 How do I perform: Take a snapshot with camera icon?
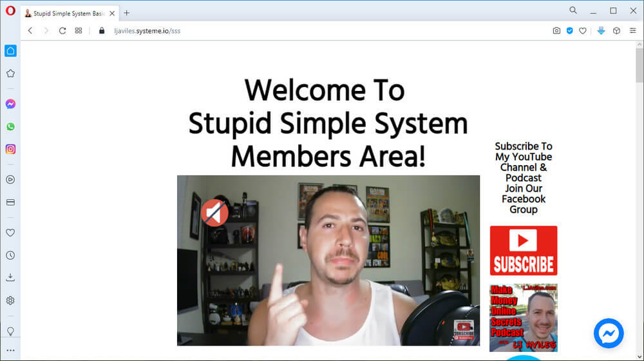click(556, 31)
